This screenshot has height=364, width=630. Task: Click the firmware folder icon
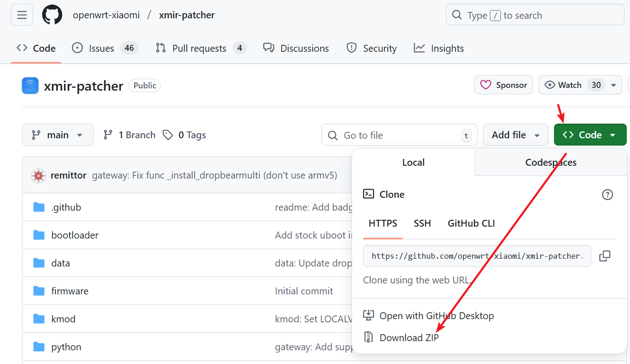[39, 291]
